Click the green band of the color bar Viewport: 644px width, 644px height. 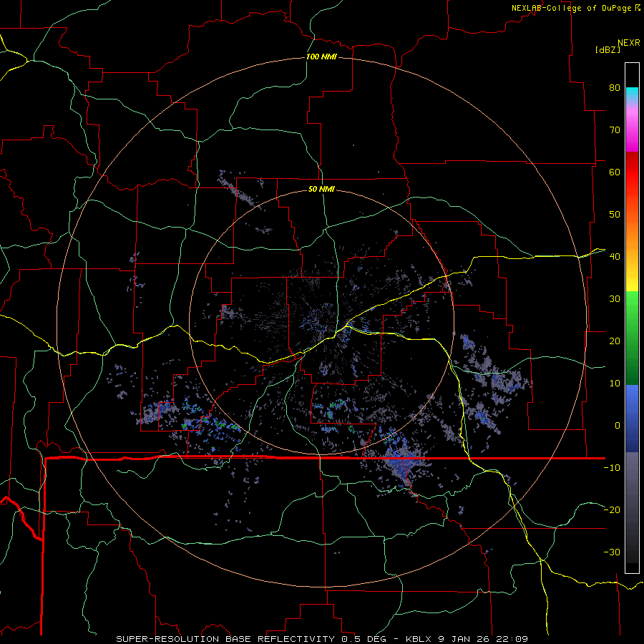[632, 338]
